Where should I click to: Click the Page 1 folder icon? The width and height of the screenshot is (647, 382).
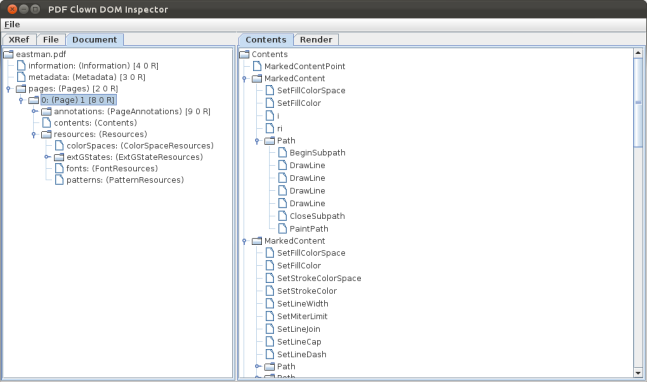point(33,100)
